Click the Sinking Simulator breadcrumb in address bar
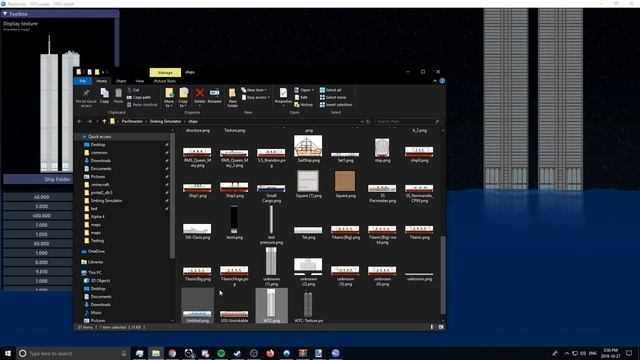The image size is (640, 360). pos(165,121)
